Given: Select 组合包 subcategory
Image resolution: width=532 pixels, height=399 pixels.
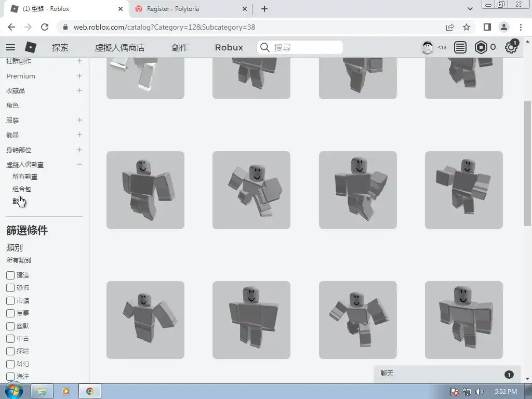Looking at the screenshot, I should [x=22, y=189].
